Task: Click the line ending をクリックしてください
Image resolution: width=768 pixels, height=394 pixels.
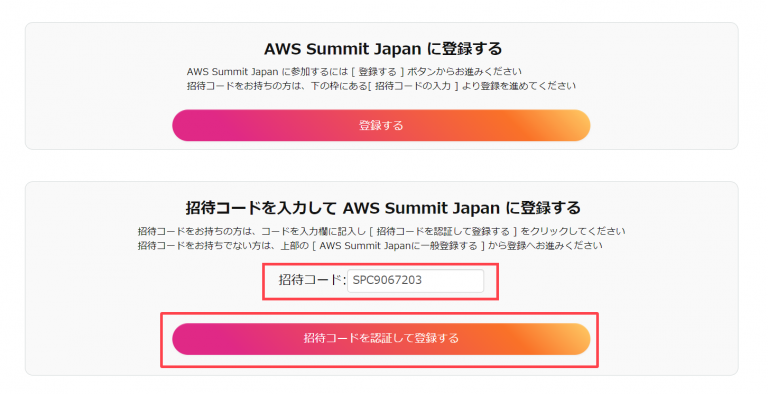Action: [x=382, y=231]
